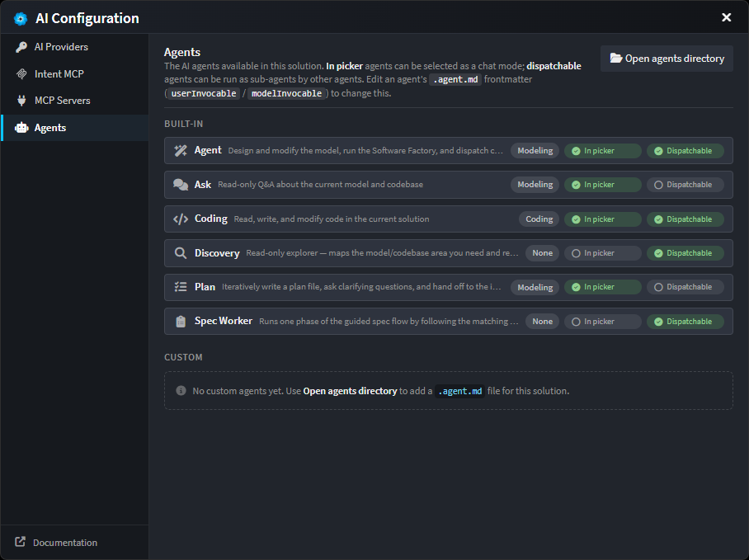Click the None tag on the Discovery row

(543, 253)
